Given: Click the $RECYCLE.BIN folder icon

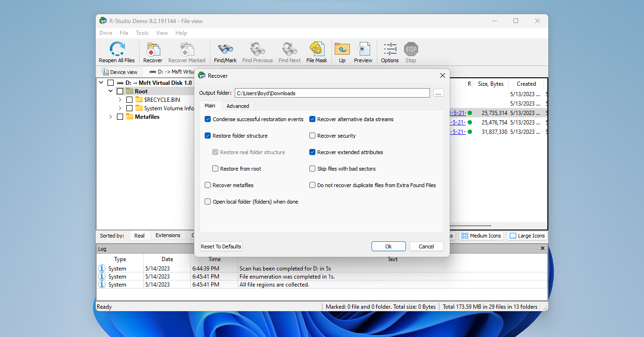Looking at the screenshot, I should coord(139,99).
